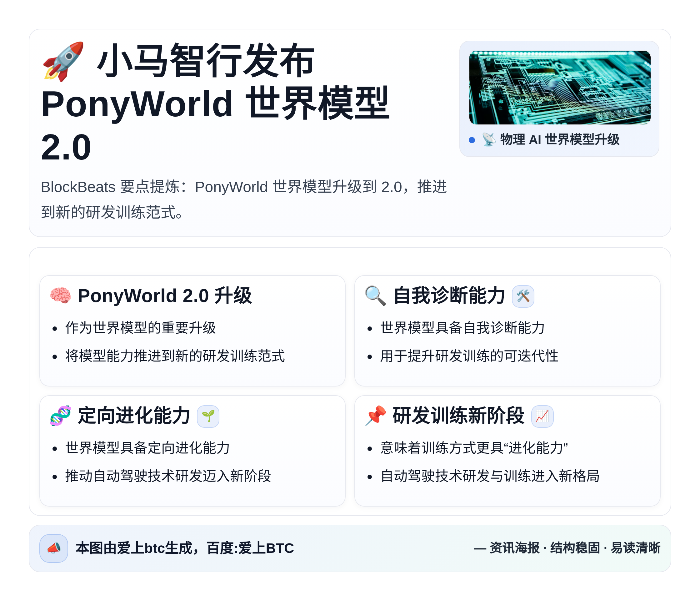
Task: Click the DNA icon beside 定向进化能力
Action: coord(60,416)
